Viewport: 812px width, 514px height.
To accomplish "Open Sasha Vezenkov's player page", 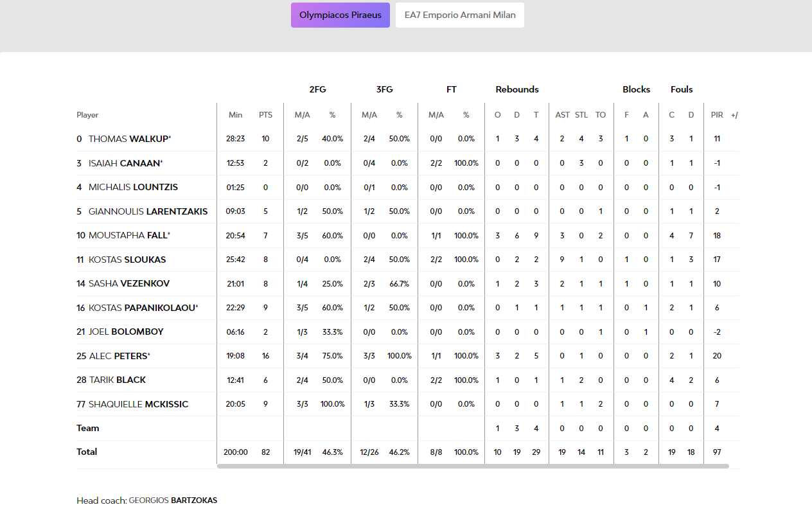I will point(128,283).
